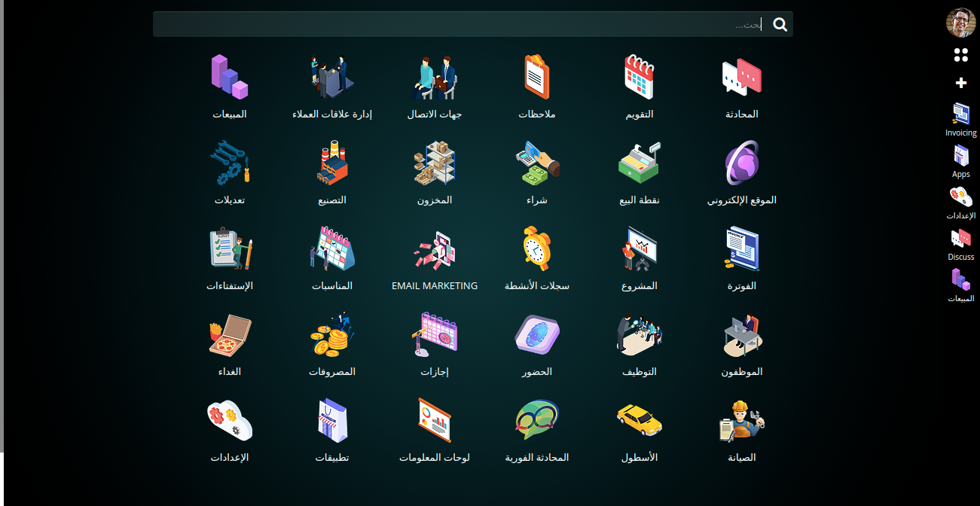Open Discuss shortcut in the sidebar
Image resolution: width=980 pixels, height=506 pixels.
coord(960,243)
